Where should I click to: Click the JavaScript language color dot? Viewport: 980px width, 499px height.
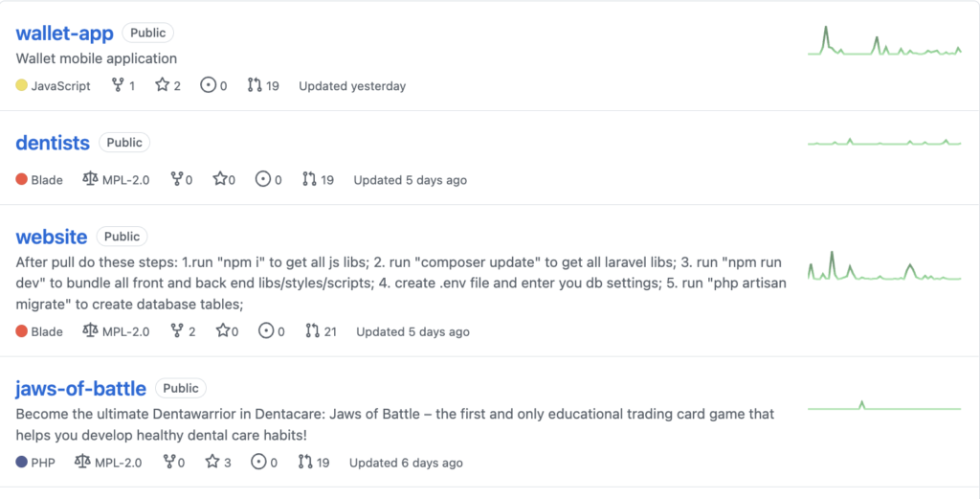(x=21, y=85)
